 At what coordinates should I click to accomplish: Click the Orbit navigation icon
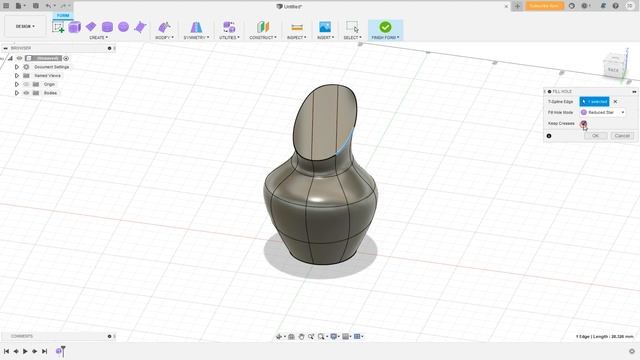click(x=279, y=336)
